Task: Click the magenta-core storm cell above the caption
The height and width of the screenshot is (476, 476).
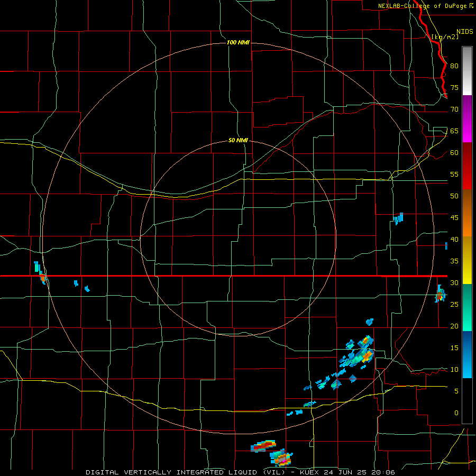Action: coord(281,458)
